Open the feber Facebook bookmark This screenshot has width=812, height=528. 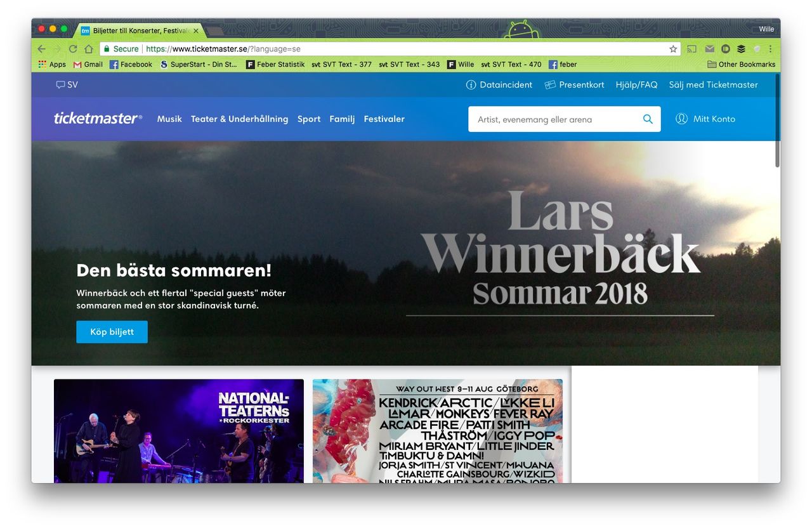(563, 64)
